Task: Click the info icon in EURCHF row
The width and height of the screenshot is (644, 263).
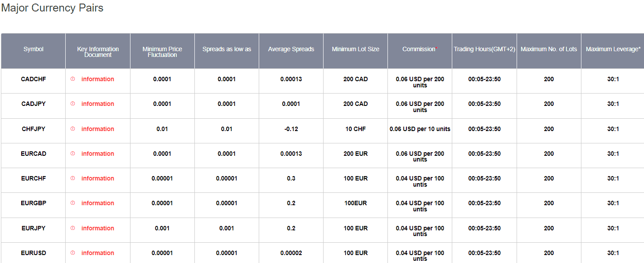Action: [73, 178]
